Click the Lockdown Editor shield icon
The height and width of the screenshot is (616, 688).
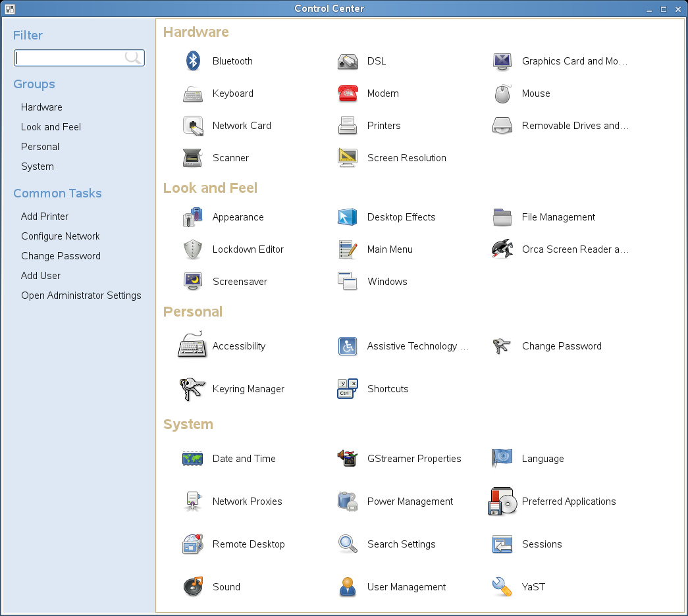(x=193, y=249)
